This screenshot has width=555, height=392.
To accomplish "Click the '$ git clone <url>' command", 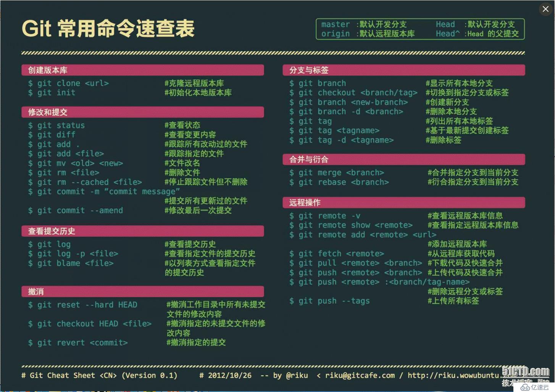I will [69, 83].
